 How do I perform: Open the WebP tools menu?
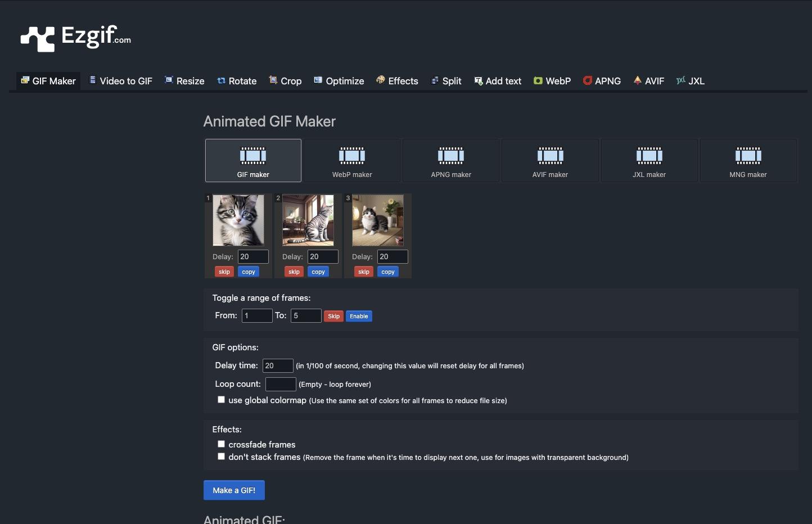click(552, 81)
